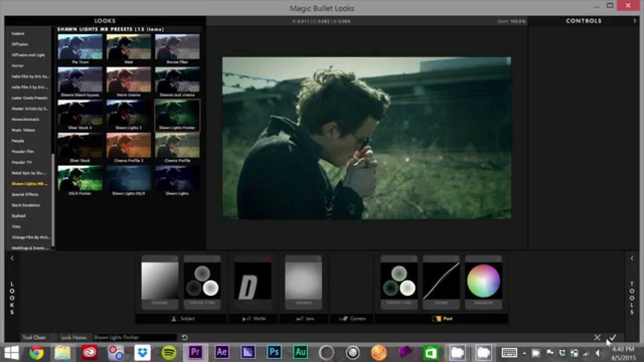Apply the look with the checkmark icon
Viewport: 644px width, 362px height.
612,337
